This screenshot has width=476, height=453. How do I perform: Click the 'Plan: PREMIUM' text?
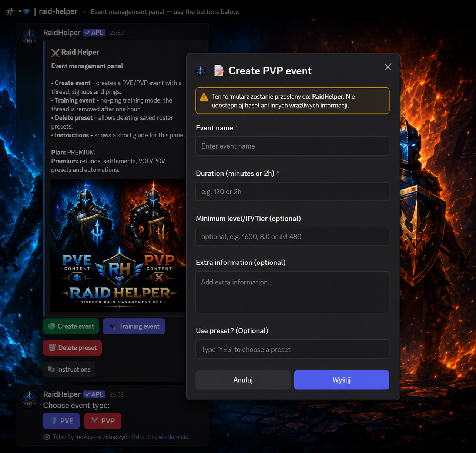tap(73, 152)
